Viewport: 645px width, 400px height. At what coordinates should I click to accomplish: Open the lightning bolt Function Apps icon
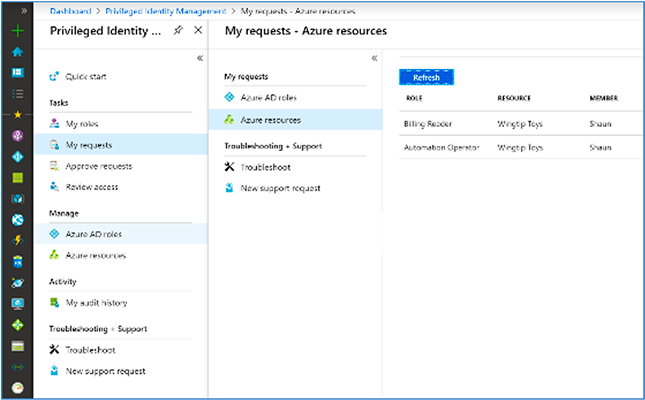point(18,240)
